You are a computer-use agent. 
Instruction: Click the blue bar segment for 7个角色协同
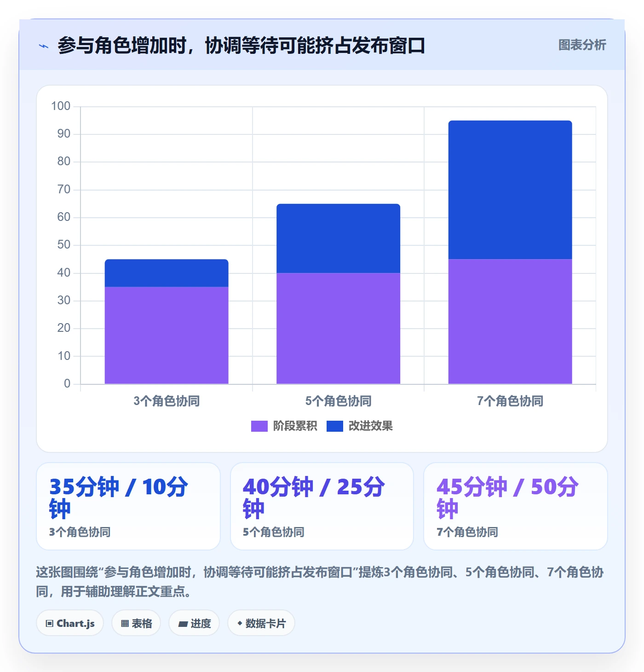pyautogui.click(x=510, y=190)
